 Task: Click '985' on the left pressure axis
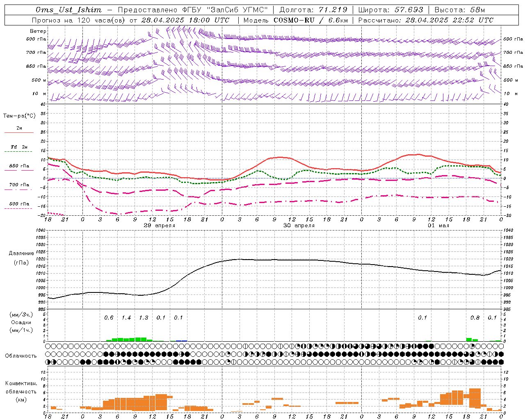41,309
